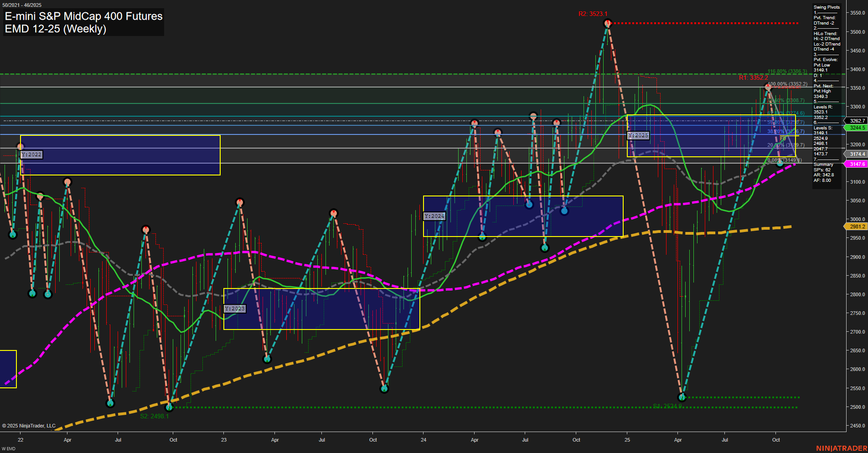This screenshot has width=868, height=453.
Task: Click the Y:2023 range label
Action: click(235, 309)
